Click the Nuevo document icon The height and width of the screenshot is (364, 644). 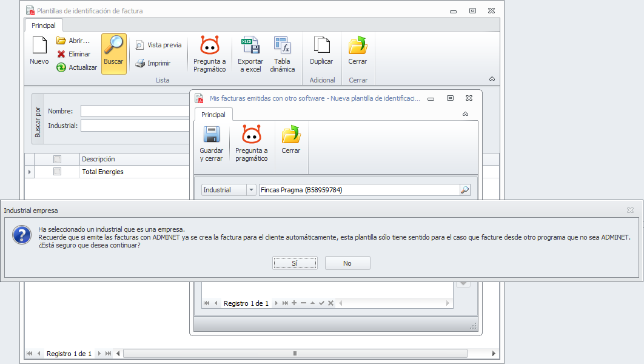(x=39, y=45)
